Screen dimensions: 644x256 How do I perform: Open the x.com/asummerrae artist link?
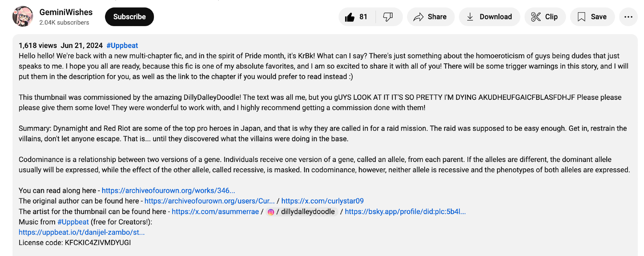pyautogui.click(x=215, y=212)
